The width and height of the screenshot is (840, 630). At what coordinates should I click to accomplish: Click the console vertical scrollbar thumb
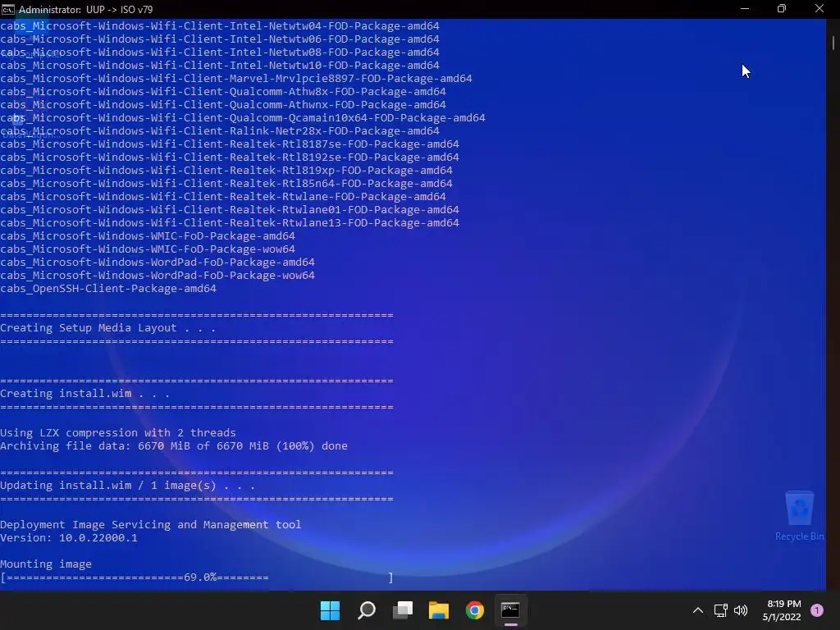pos(833,43)
